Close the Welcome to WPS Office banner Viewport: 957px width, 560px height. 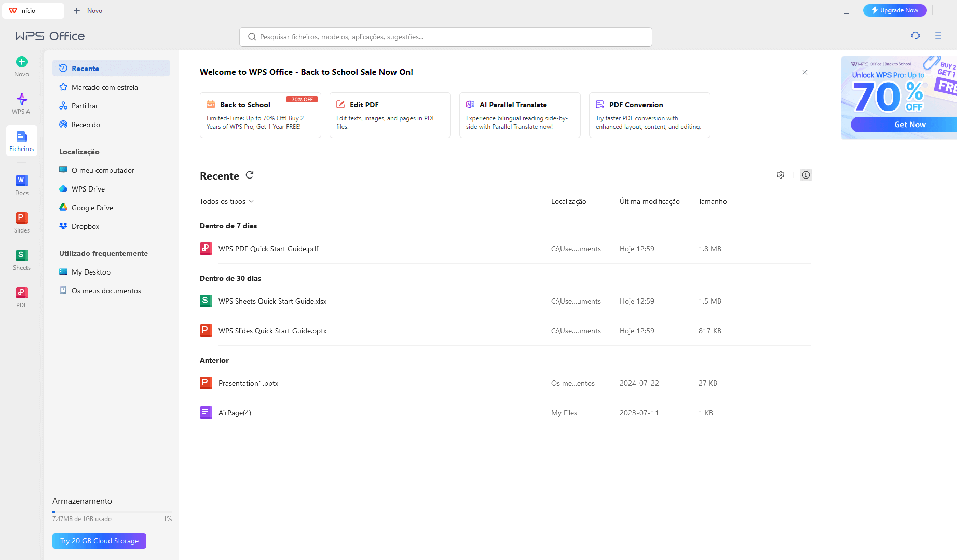tap(805, 72)
